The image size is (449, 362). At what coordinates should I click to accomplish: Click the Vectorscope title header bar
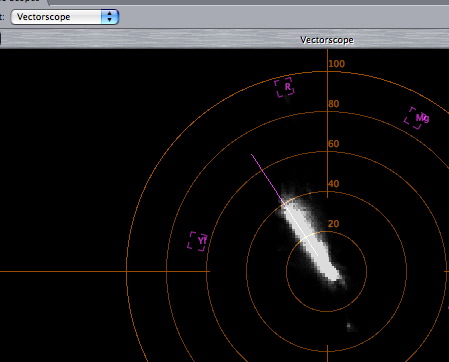224,40
